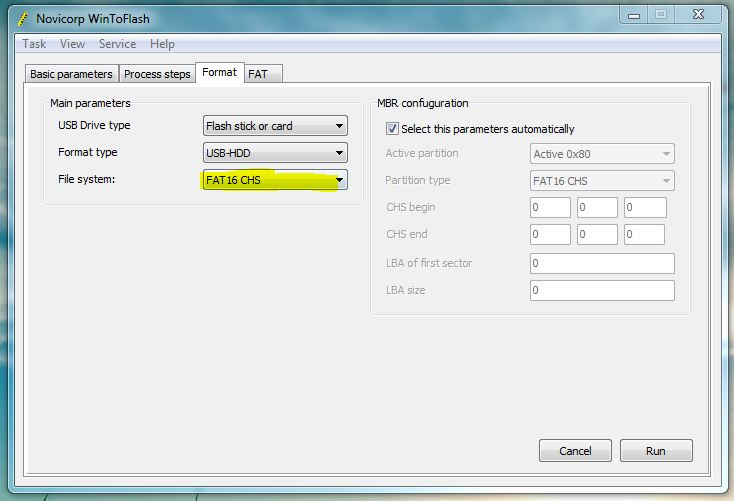Click the Format type label
734x501 pixels.
[x=88, y=152]
